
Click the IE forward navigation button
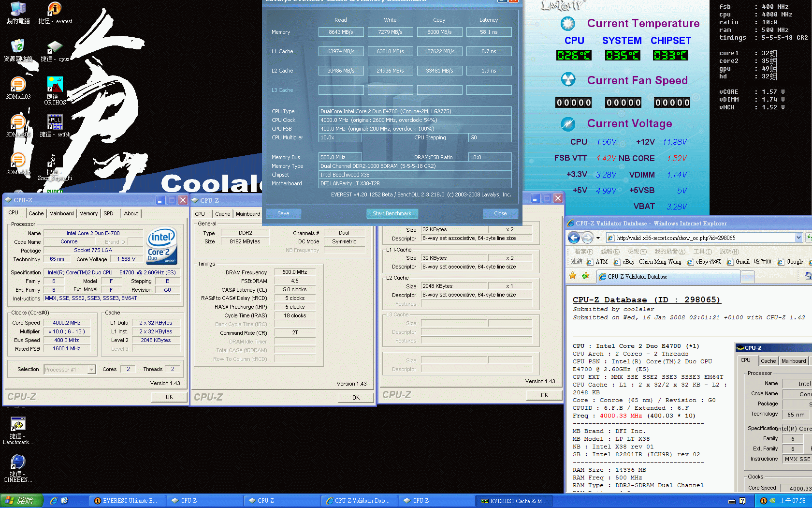click(x=587, y=238)
